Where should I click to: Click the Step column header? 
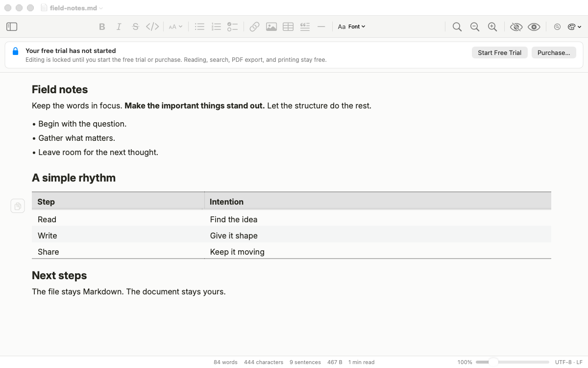(x=118, y=201)
